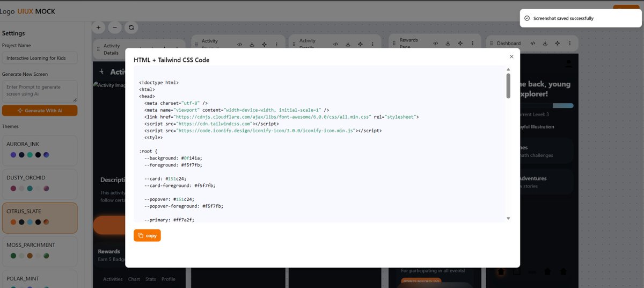Image resolution: width=644 pixels, height=288 pixels.
Task: Click the check icon in screenshot saved toast
Action: coord(527,18)
